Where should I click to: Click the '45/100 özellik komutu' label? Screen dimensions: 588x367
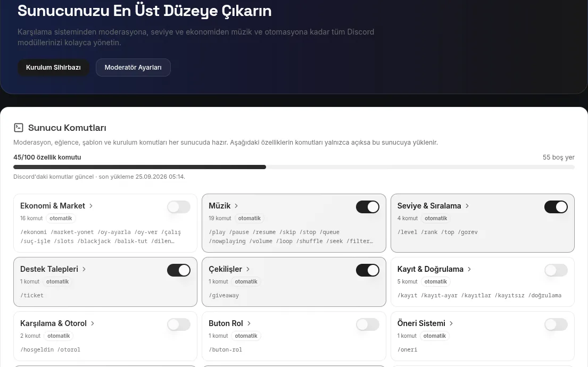click(47, 157)
